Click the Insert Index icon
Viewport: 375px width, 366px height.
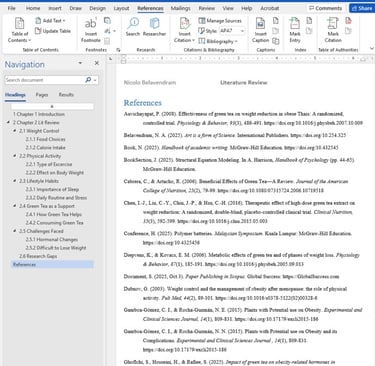pyautogui.click(x=309, y=21)
